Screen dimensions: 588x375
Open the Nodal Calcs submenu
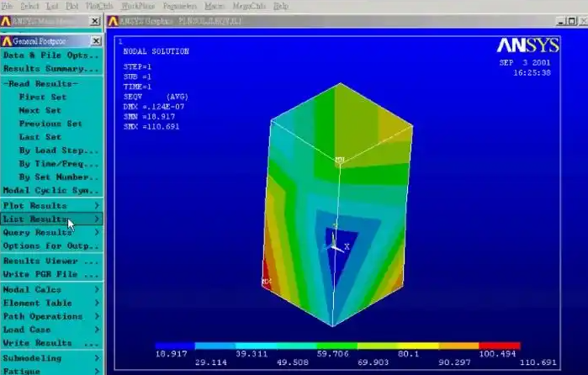tap(50, 290)
